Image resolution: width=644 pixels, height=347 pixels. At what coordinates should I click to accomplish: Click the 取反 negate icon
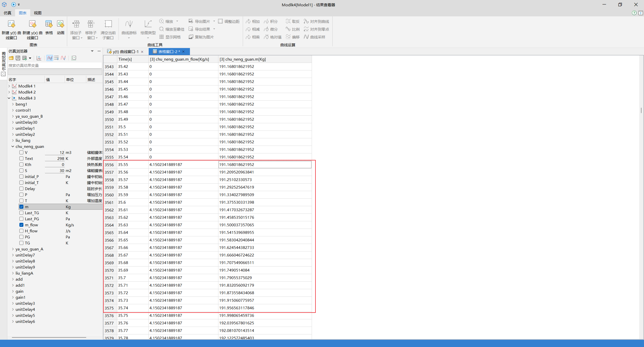(x=288, y=21)
